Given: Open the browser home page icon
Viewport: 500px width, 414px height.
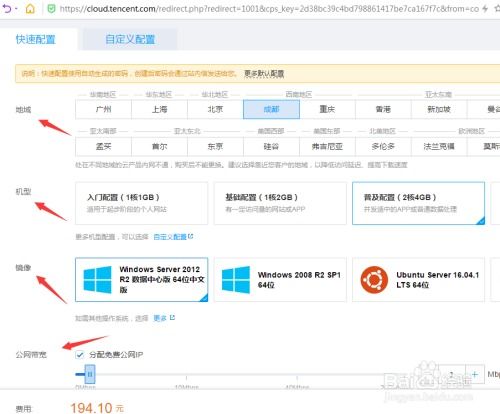Looking at the screenshot, I should [30, 8].
